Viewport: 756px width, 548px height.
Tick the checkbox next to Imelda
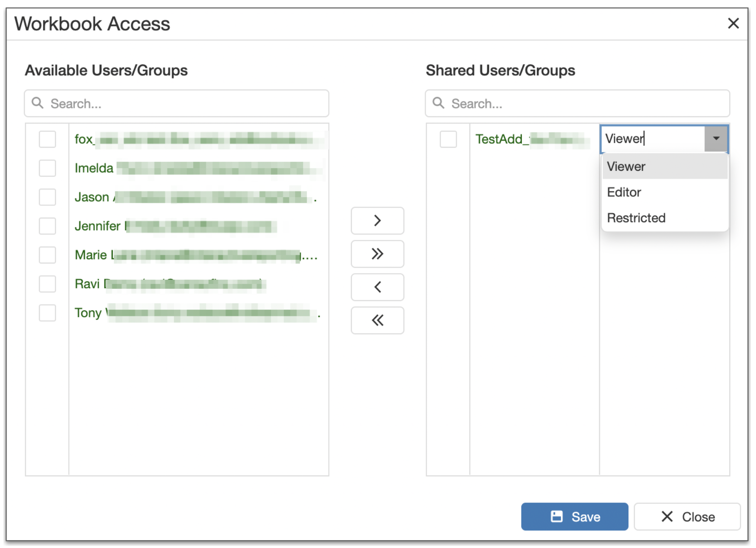(47, 168)
